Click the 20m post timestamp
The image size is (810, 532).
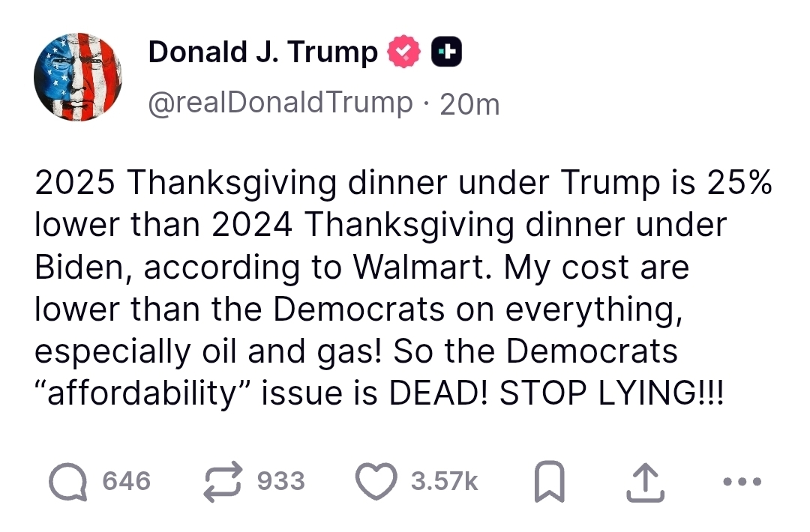(469, 104)
